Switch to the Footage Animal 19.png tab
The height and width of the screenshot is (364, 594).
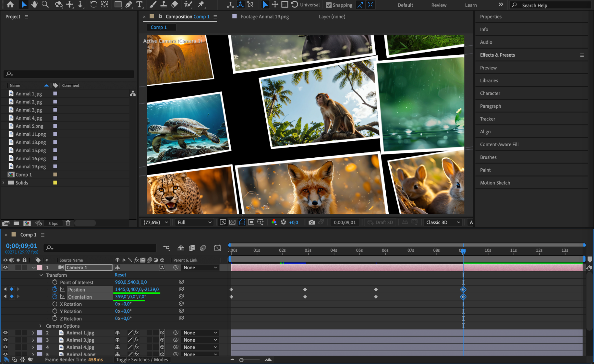(264, 17)
